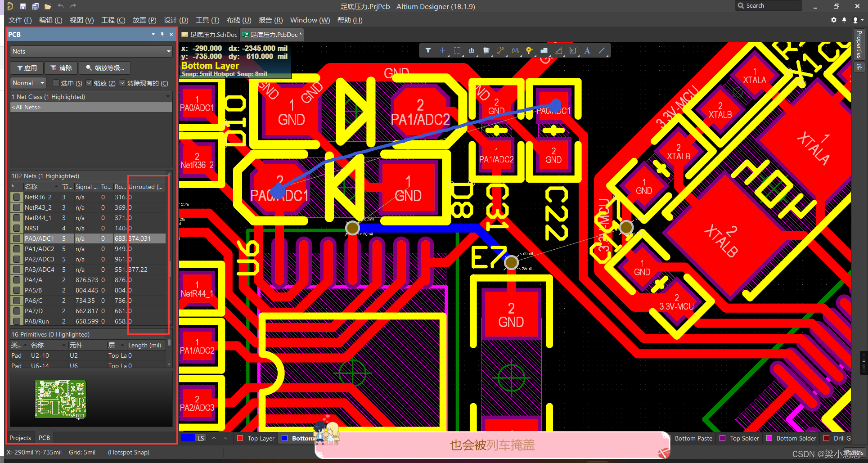Open the 设计 (D) menu
The width and height of the screenshot is (868, 463).
(175, 20)
